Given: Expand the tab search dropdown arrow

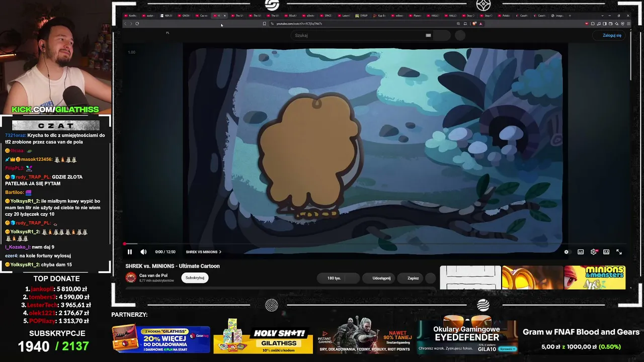Looking at the screenshot, I should click(602, 16).
